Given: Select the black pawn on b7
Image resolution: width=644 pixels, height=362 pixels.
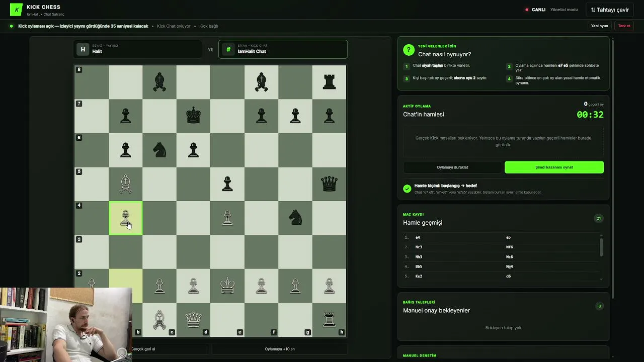Looking at the screenshot, I should tap(126, 116).
